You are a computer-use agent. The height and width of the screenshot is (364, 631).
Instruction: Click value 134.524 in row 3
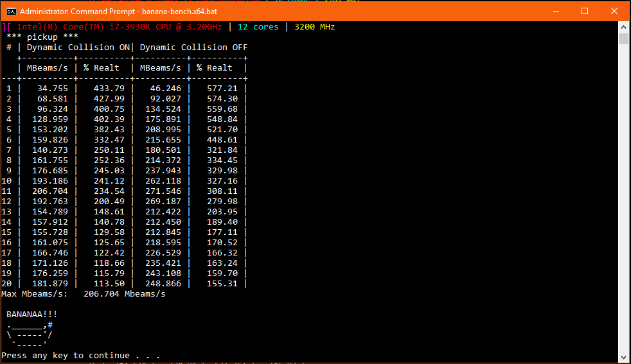(x=163, y=109)
